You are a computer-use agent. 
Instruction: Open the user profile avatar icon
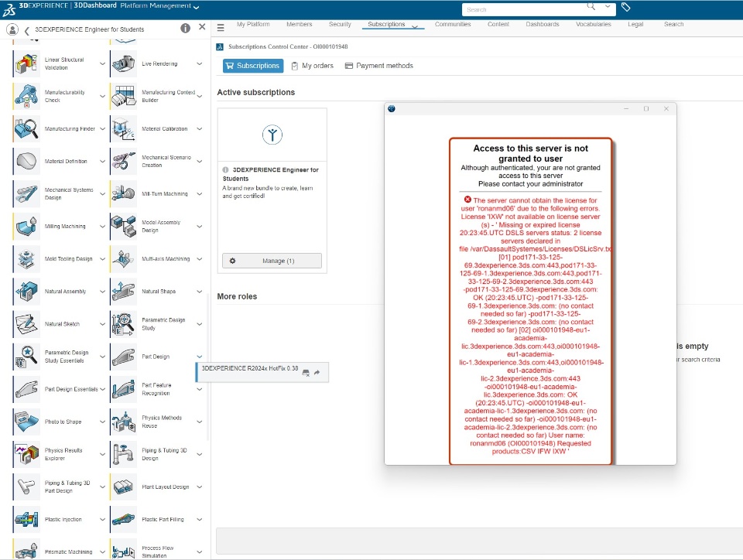click(x=12, y=29)
